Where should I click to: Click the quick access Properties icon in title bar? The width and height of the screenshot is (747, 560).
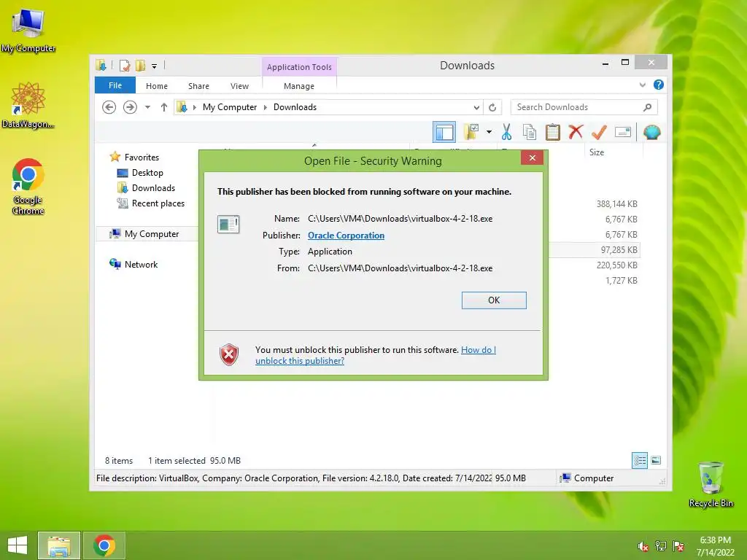click(x=124, y=65)
